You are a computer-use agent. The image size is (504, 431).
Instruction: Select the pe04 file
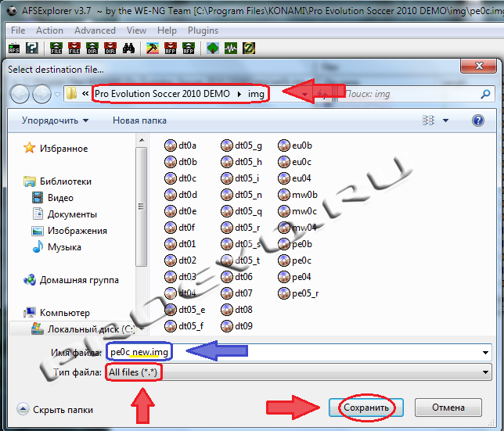coord(295,277)
